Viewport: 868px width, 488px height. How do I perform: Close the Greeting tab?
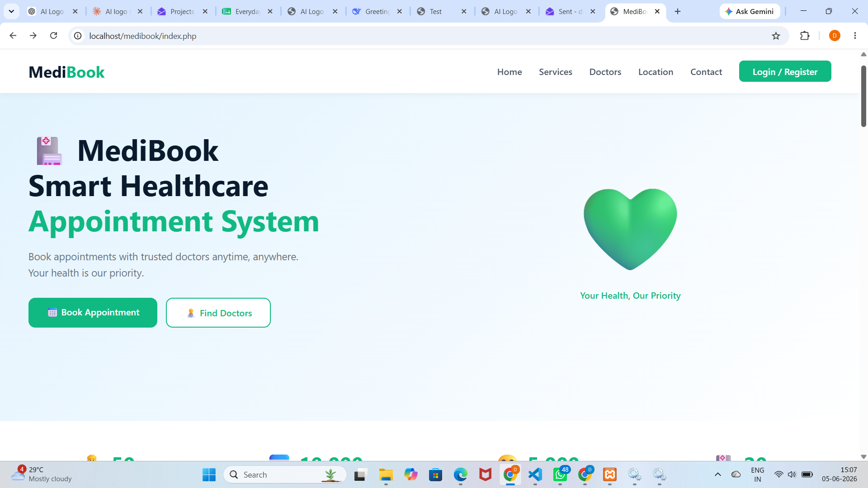pos(400,11)
